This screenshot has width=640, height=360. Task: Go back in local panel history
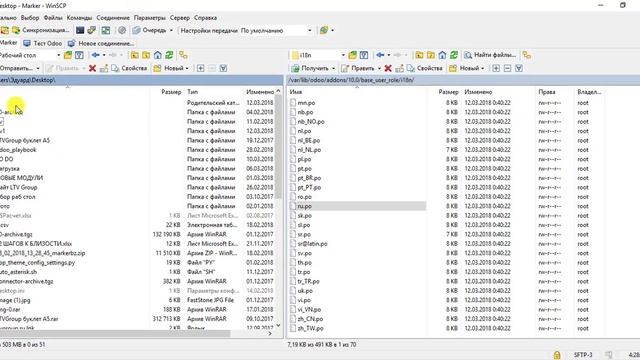tap(96, 55)
